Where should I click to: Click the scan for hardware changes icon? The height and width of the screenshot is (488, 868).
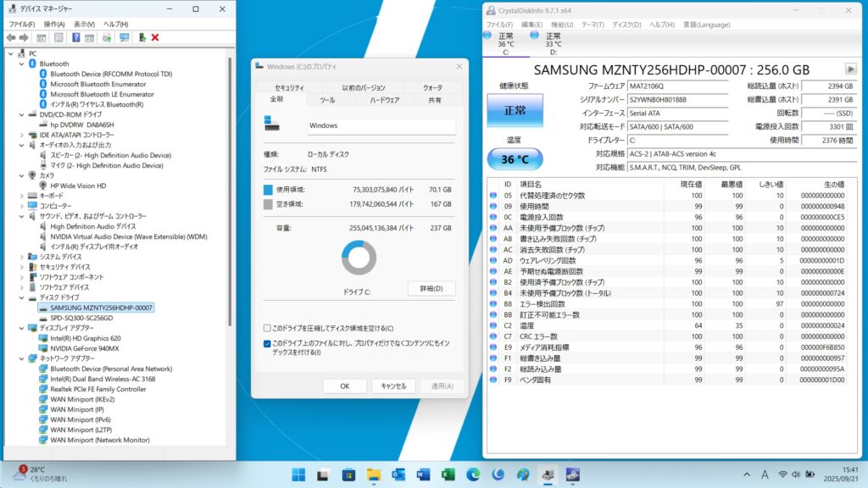coord(124,38)
